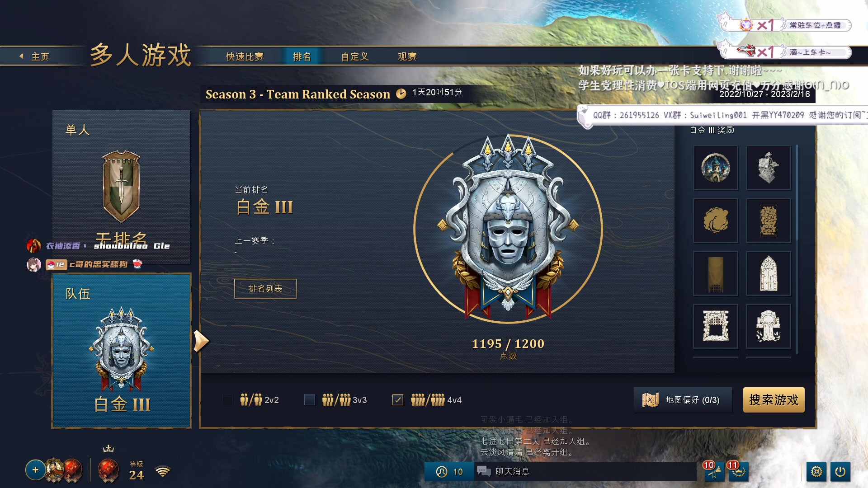Viewport: 868px width, 488px height.
Task: Uncheck the 4v4 match checkbox
Action: pyautogui.click(x=398, y=400)
